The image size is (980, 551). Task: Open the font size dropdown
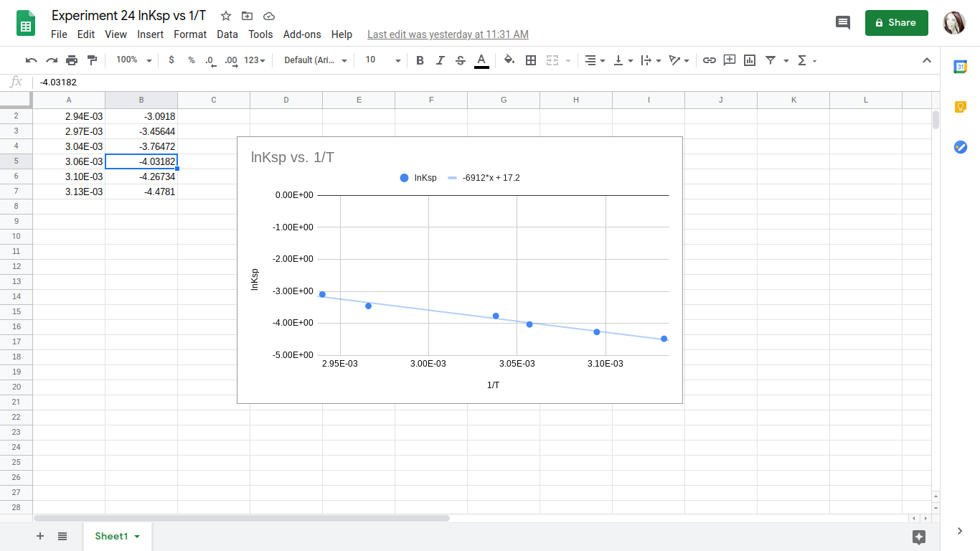click(380, 60)
